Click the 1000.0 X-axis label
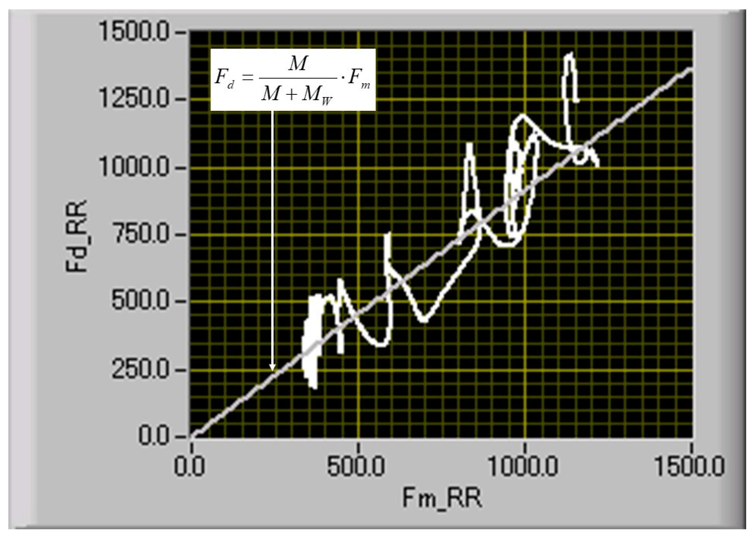756x539 pixels. pyautogui.click(x=523, y=466)
